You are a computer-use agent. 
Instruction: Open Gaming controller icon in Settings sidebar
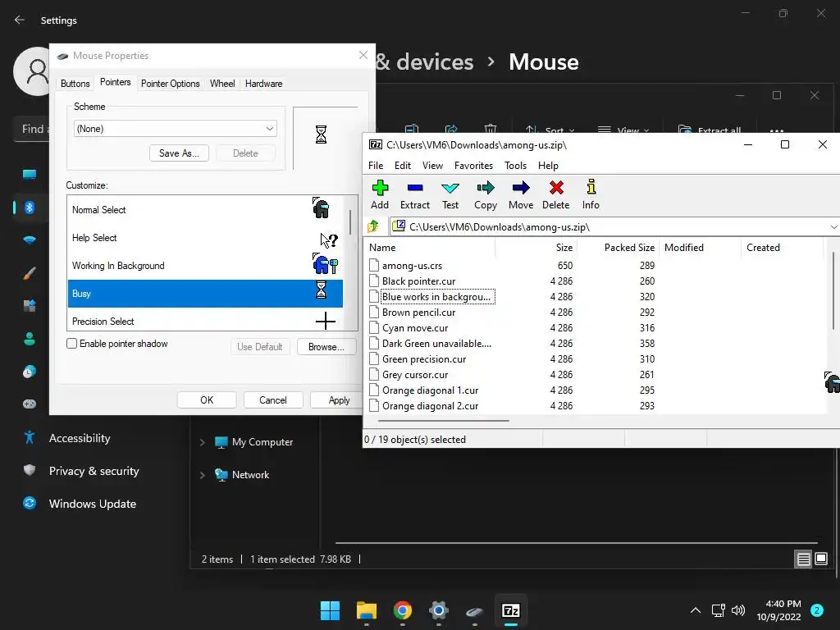click(x=30, y=404)
